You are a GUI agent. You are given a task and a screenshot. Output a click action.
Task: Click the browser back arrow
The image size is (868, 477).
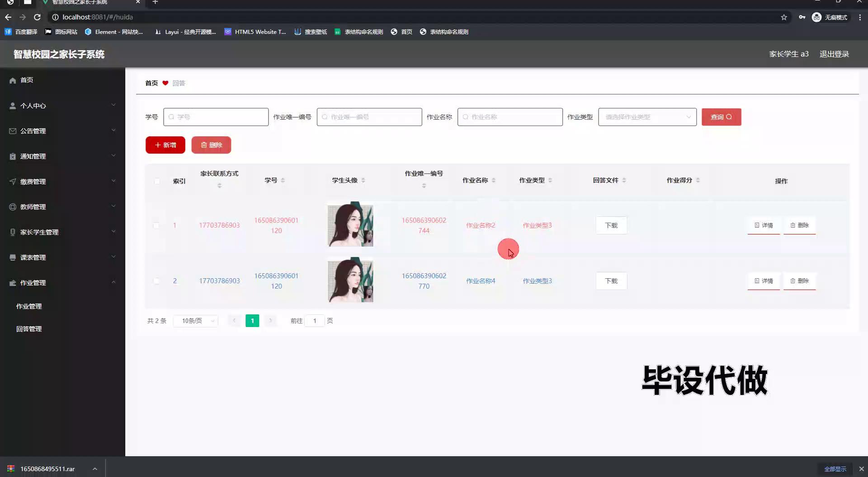[8, 17]
